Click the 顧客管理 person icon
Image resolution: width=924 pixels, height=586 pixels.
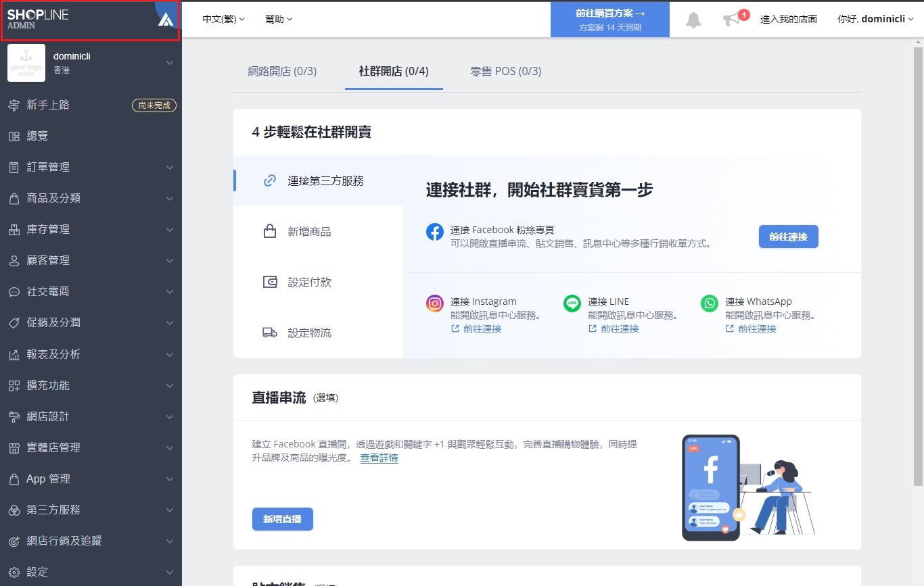14,261
